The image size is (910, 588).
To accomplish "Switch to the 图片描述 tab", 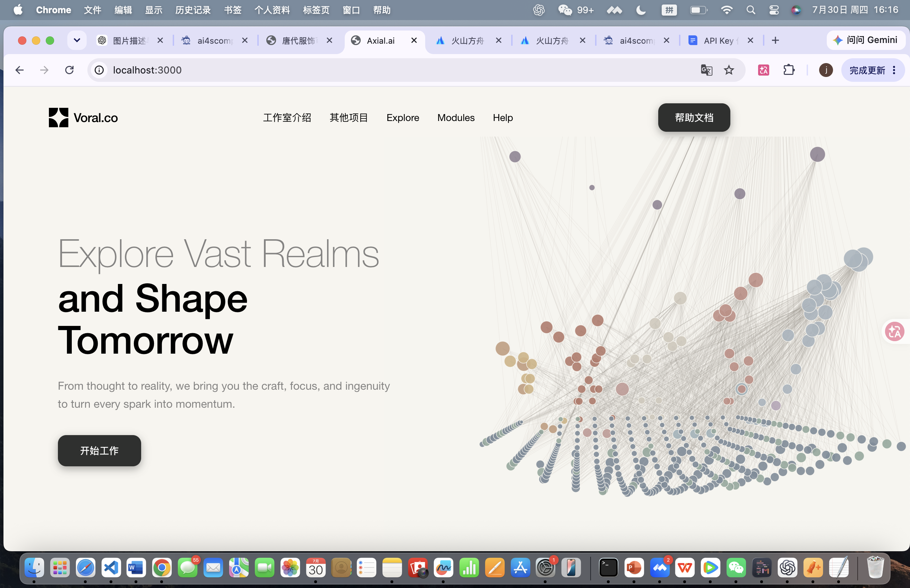I will coord(130,41).
